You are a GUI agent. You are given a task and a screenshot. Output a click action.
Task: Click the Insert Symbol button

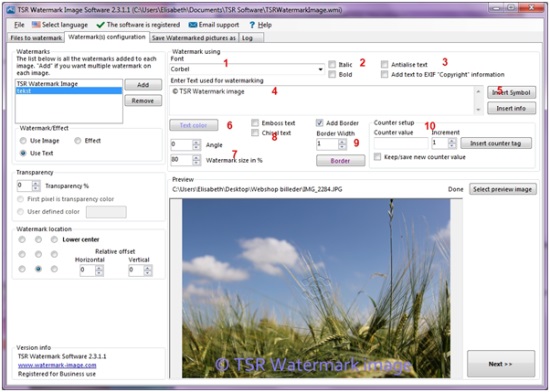(x=511, y=93)
